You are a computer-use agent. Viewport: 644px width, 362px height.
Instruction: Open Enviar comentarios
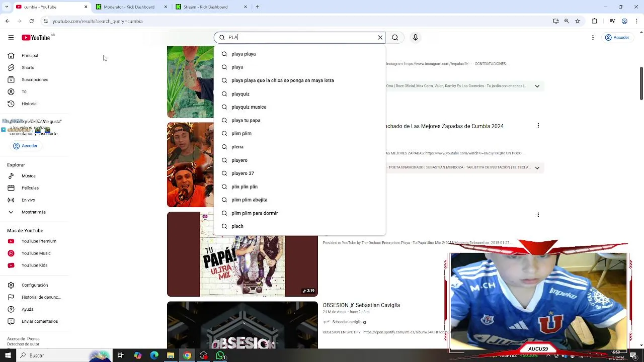coord(39,321)
